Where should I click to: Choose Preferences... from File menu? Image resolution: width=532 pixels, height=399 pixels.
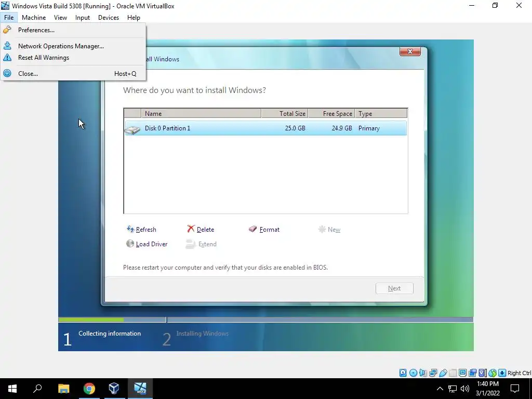click(x=73, y=30)
